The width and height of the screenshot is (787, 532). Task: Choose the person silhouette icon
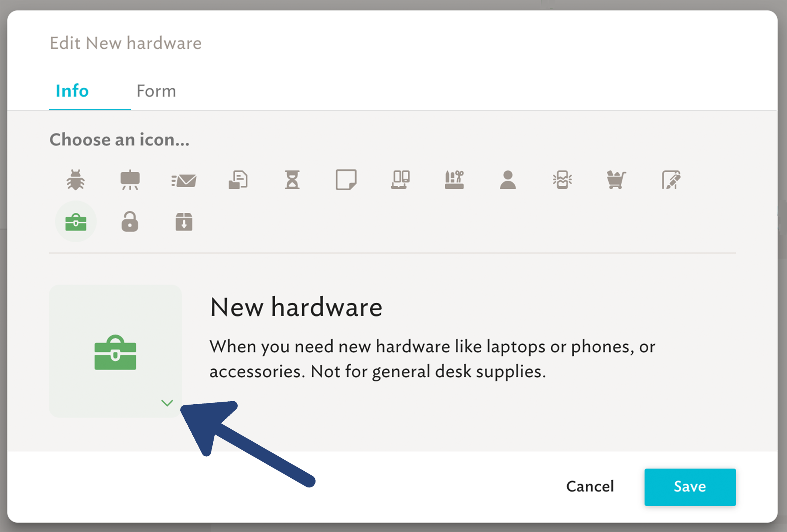[508, 180]
